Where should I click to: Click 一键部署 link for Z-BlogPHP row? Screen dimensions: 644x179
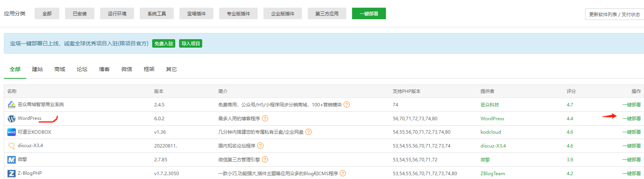(632, 173)
